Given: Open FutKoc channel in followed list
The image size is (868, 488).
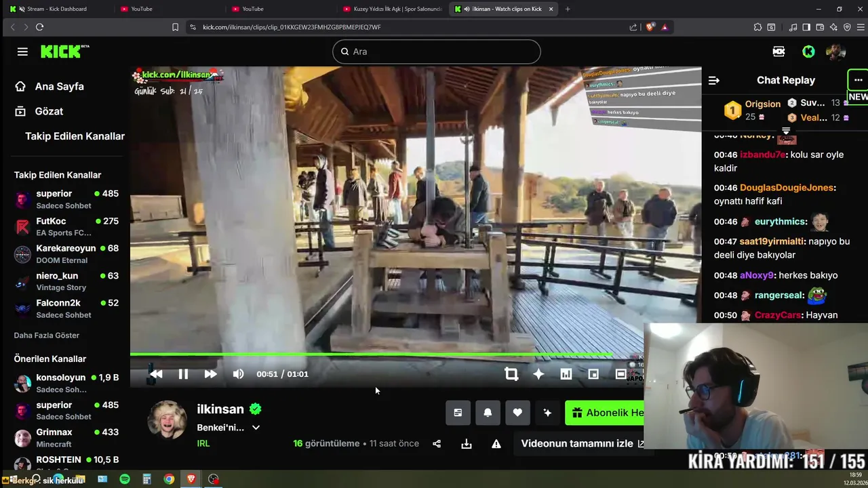Looking at the screenshot, I should pyautogui.click(x=66, y=226).
